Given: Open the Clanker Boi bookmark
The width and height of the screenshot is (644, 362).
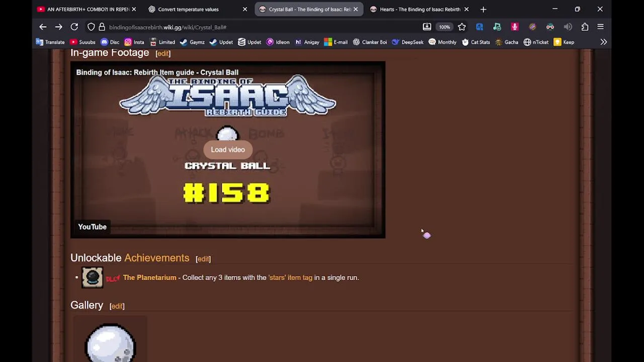Looking at the screenshot, I should 369,42.
